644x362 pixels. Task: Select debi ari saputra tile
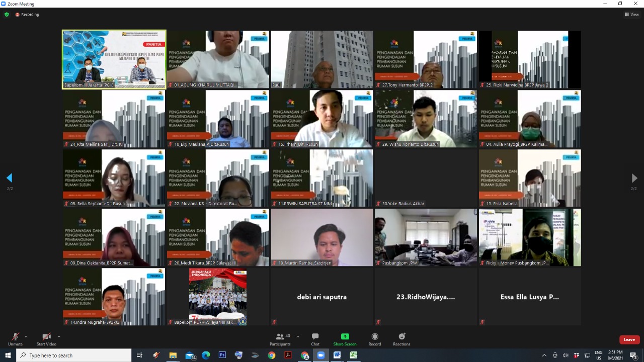322,297
